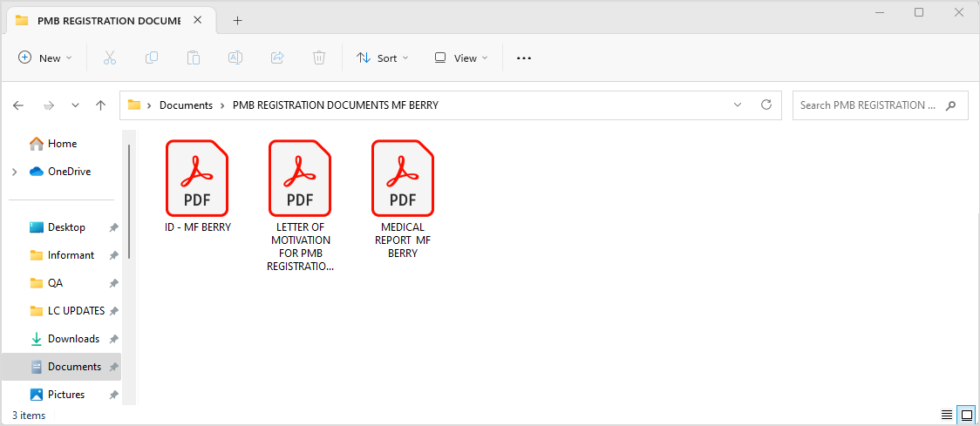Open the Sort options dropdown
Screen dimensions: 980x426
coord(383,58)
